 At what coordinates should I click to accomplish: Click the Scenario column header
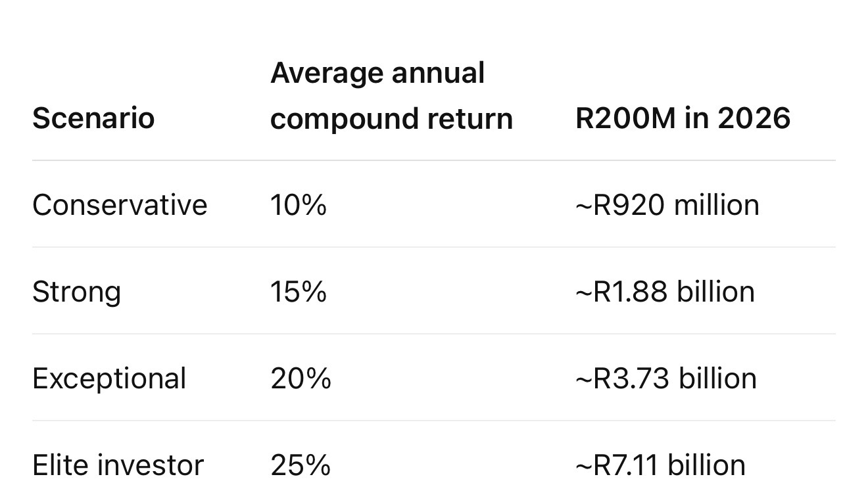[x=93, y=118]
